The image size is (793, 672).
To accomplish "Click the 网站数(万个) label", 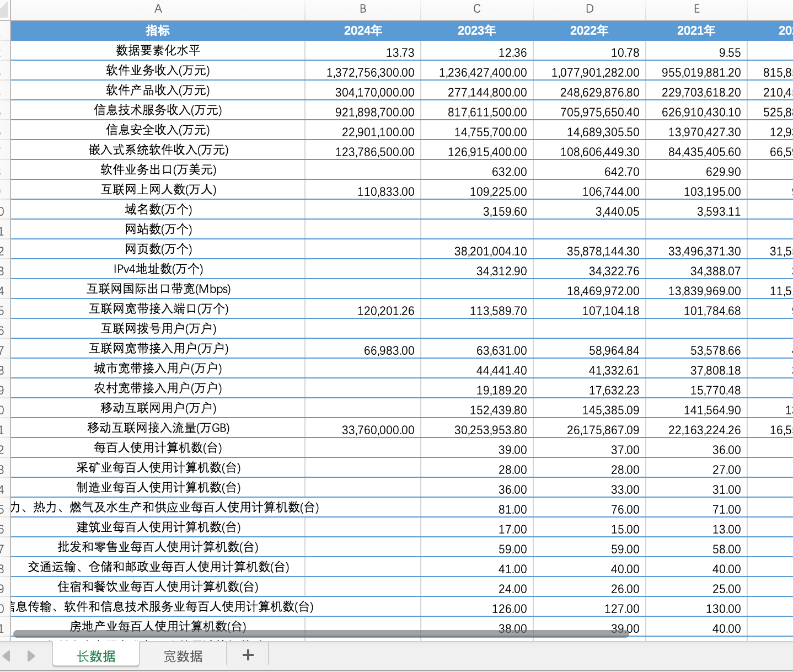I will [158, 230].
